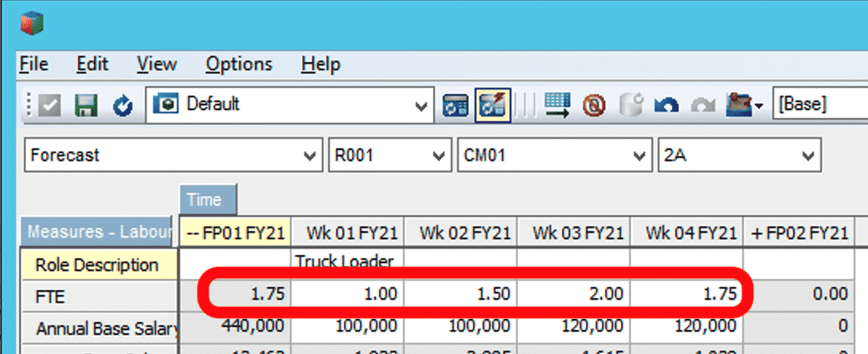Open the File menu
This screenshot has width=868, height=354.
point(33,65)
